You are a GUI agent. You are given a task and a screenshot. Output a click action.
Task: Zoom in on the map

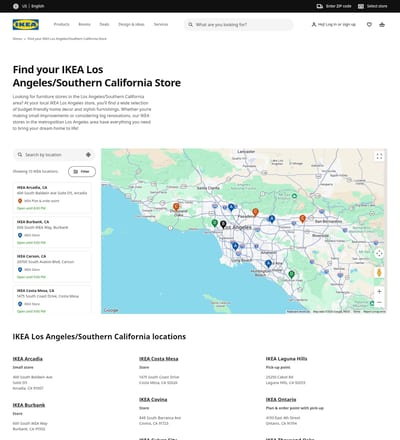379,291
